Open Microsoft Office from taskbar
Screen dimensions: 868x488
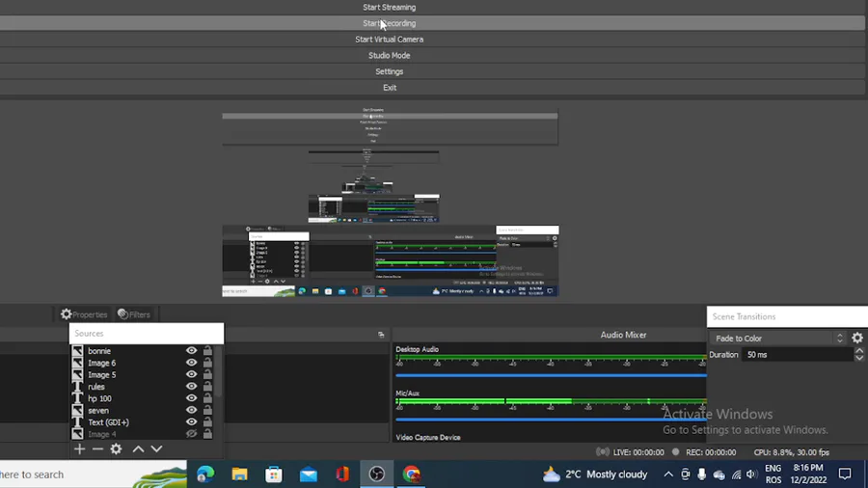342,474
